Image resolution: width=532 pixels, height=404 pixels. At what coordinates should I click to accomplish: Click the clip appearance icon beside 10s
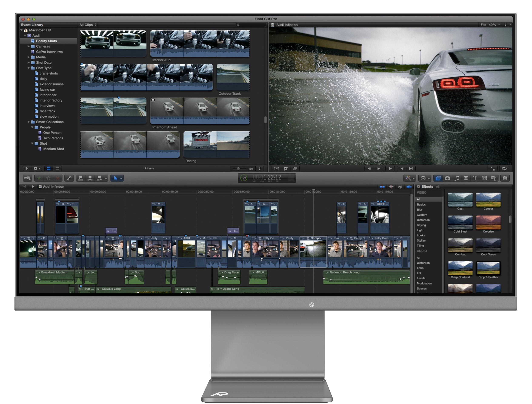point(260,169)
